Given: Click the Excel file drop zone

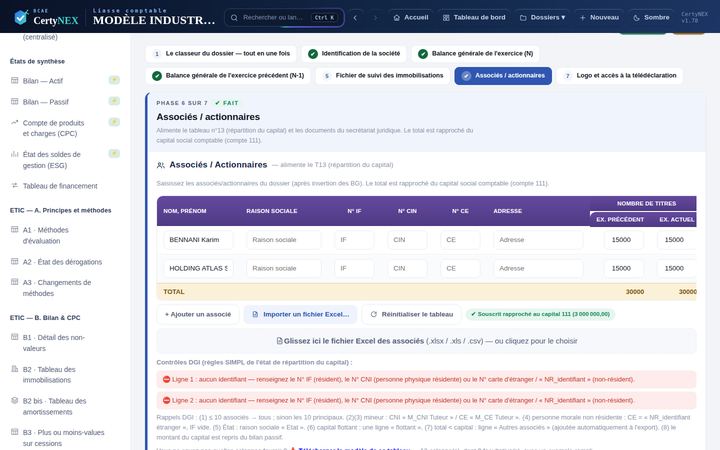Looking at the screenshot, I should (427, 341).
